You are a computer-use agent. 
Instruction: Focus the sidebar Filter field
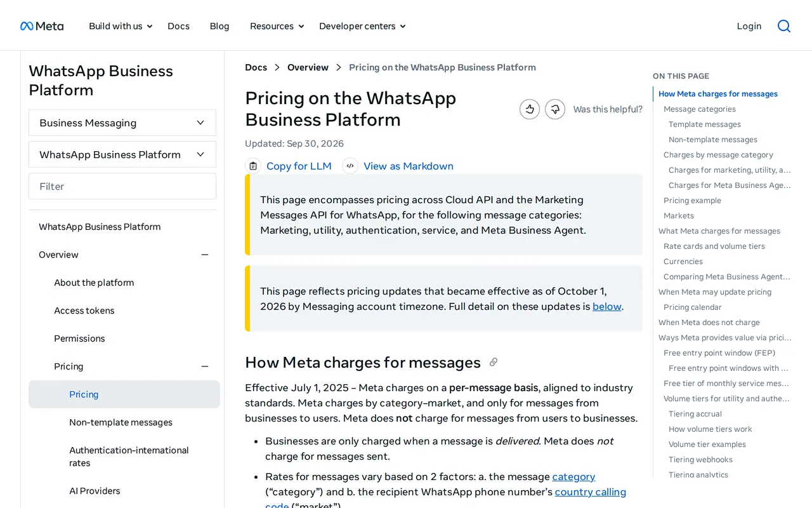coord(122,186)
